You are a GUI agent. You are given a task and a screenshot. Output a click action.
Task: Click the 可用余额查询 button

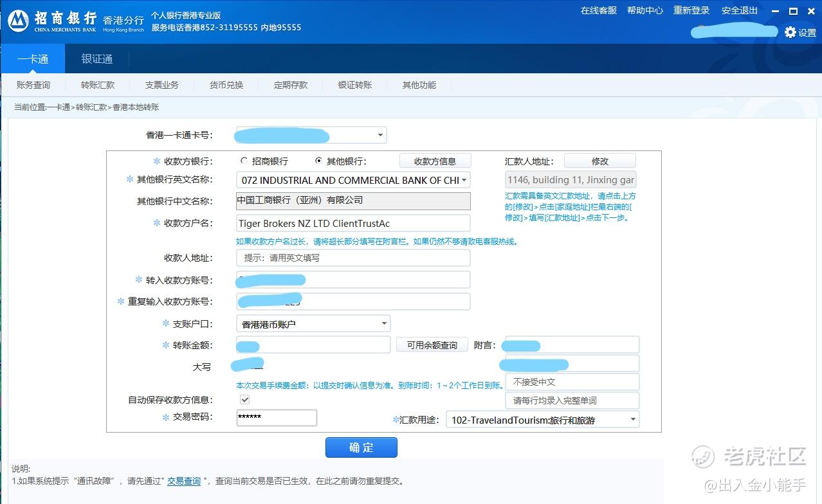[432, 345]
